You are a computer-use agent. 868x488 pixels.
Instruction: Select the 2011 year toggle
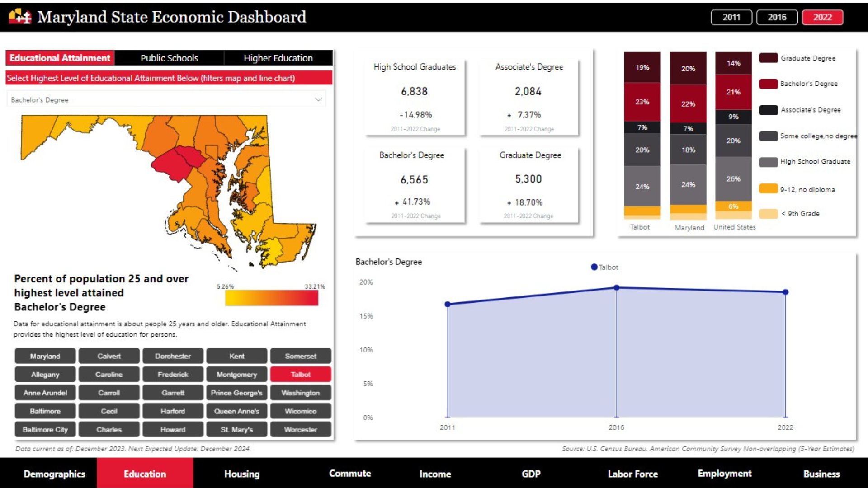click(731, 17)
